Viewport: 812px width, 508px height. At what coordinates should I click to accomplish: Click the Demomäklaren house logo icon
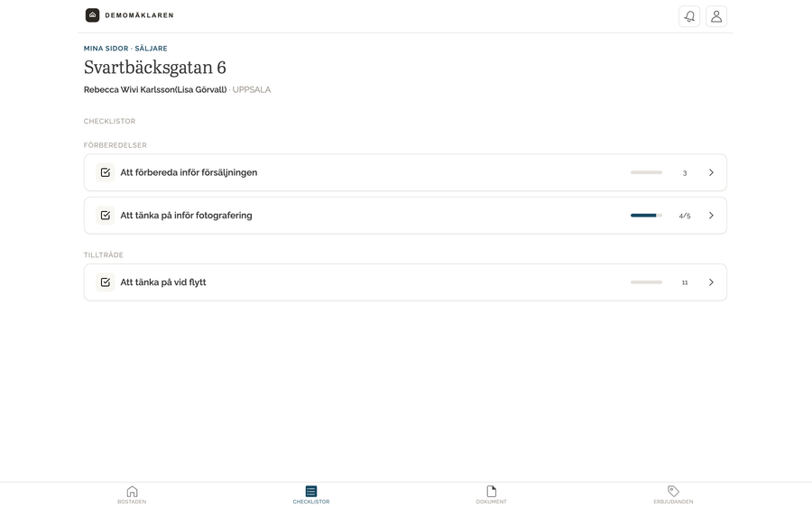(x=92, y=15)
